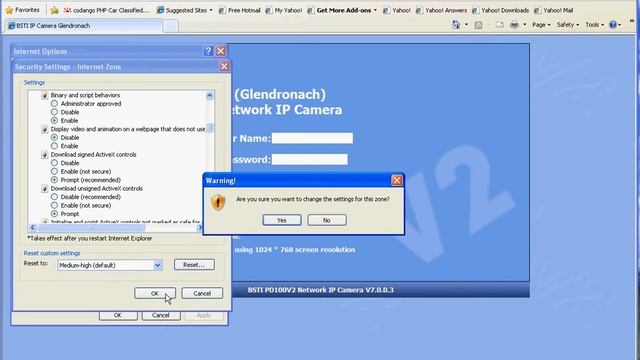This screenshot has width=640, height=360.
Task: Click the Download unsigned ActiveX controls icon
Action: pyautogui.click(x=44, y=189)
